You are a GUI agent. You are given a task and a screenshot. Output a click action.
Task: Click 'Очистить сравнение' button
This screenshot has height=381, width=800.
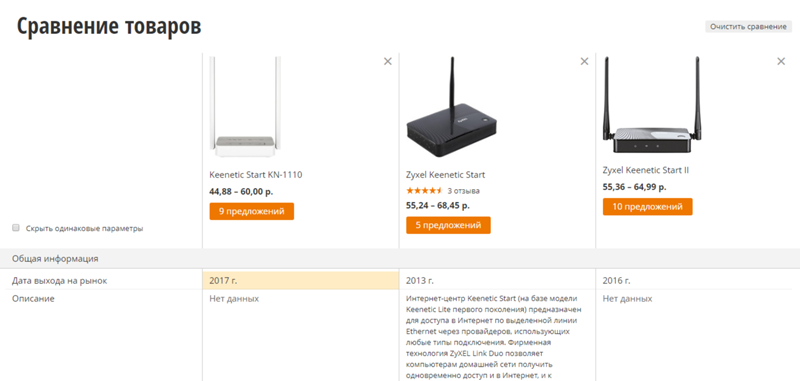[x=748, y=27]
